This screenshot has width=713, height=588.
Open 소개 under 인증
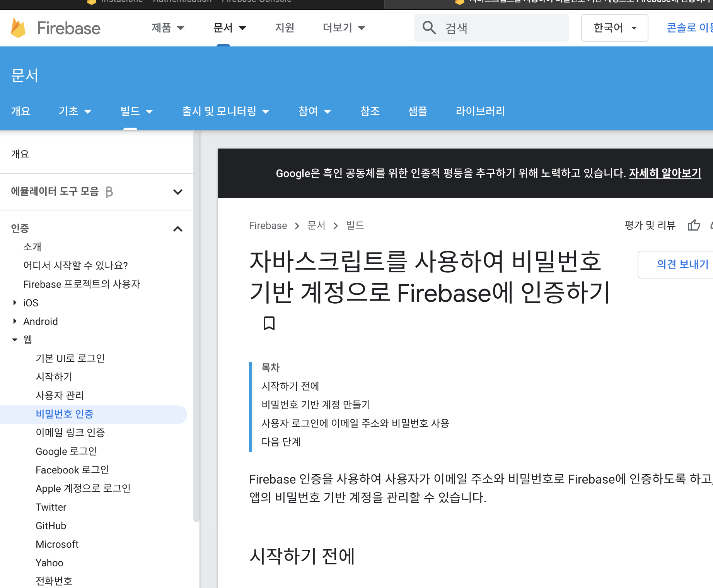pos(32,247)
